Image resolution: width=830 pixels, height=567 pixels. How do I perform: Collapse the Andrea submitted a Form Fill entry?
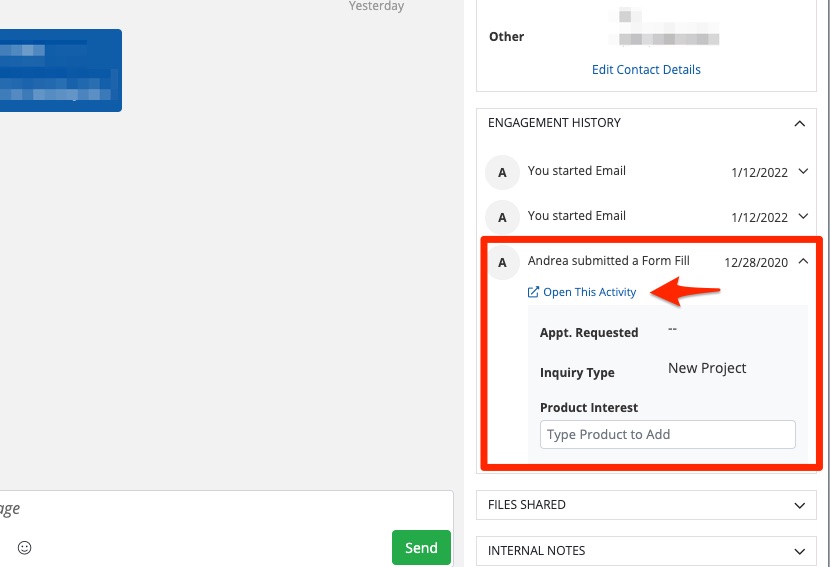[803, 262]
